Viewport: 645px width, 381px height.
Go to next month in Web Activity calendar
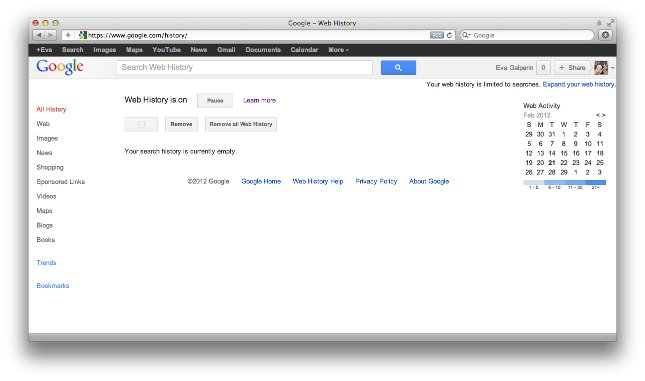pyautogui.click(x=603, y=115)
